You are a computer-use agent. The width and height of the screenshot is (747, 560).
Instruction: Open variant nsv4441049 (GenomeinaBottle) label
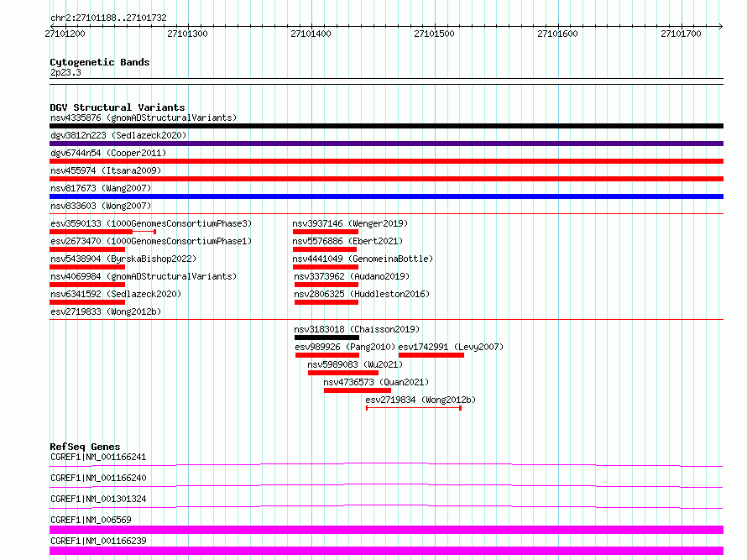tap(363, 259)
